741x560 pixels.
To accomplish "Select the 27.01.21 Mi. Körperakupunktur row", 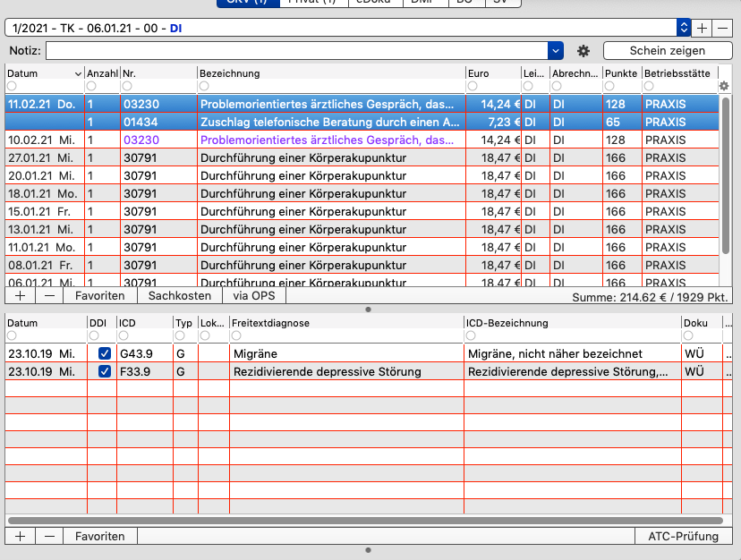I will [362, 157].
